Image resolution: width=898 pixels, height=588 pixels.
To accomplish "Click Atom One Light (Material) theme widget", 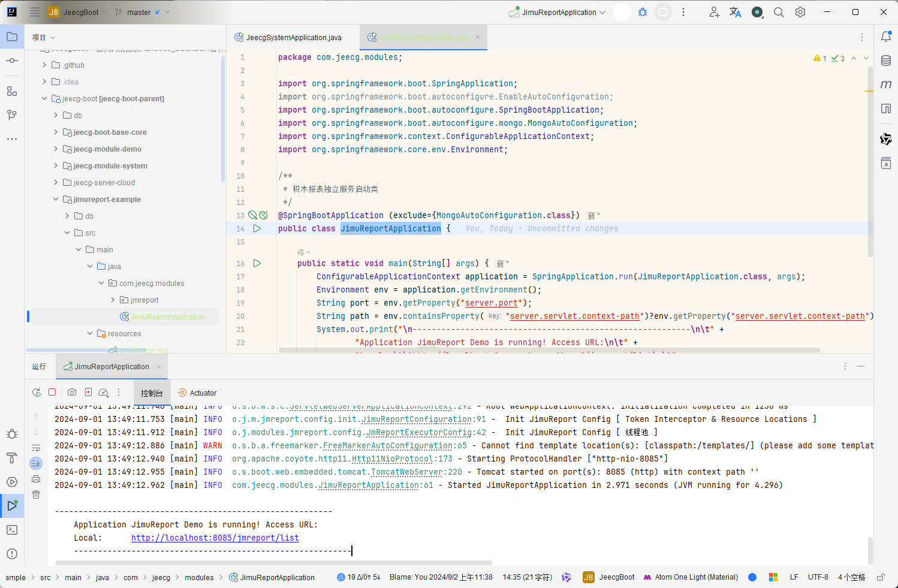I will 691,577.
